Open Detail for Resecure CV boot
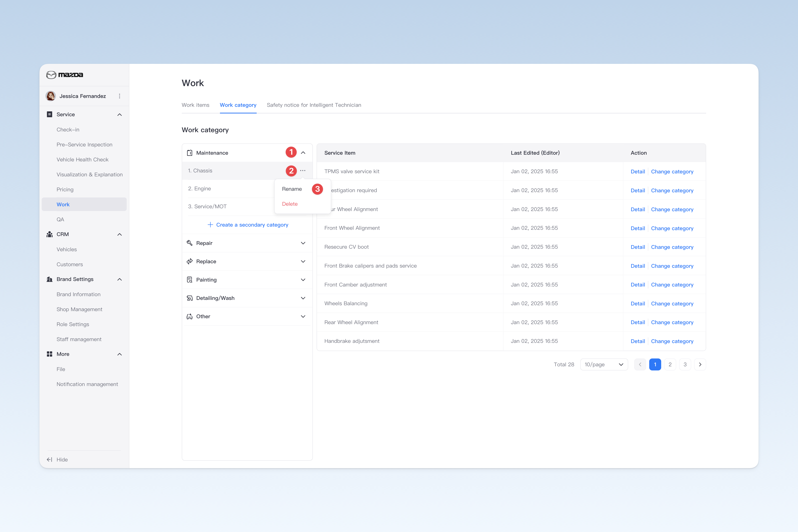 click(638, 247)
